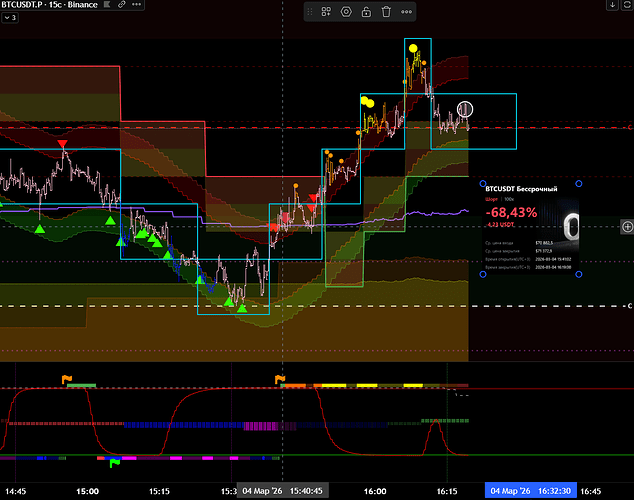Click the down arrow at top right corner
The width and height of the screenshot is (634, 500).
click(612, 6)
